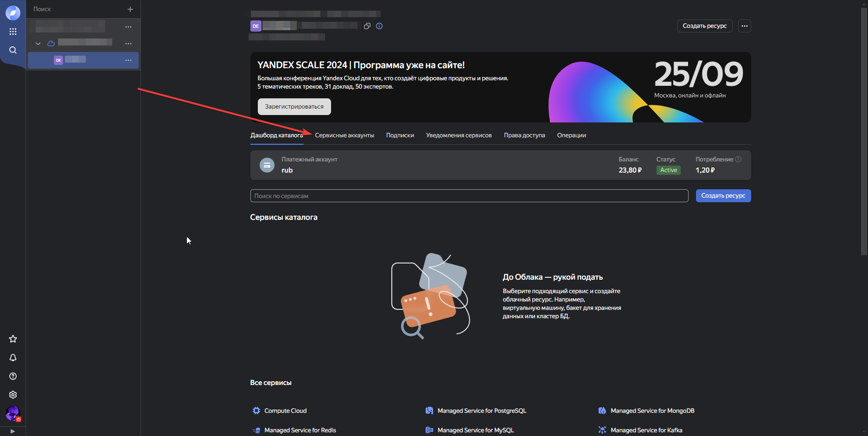
Task: Switch to Уведомления сервисов tab
Action: (459, 135)
